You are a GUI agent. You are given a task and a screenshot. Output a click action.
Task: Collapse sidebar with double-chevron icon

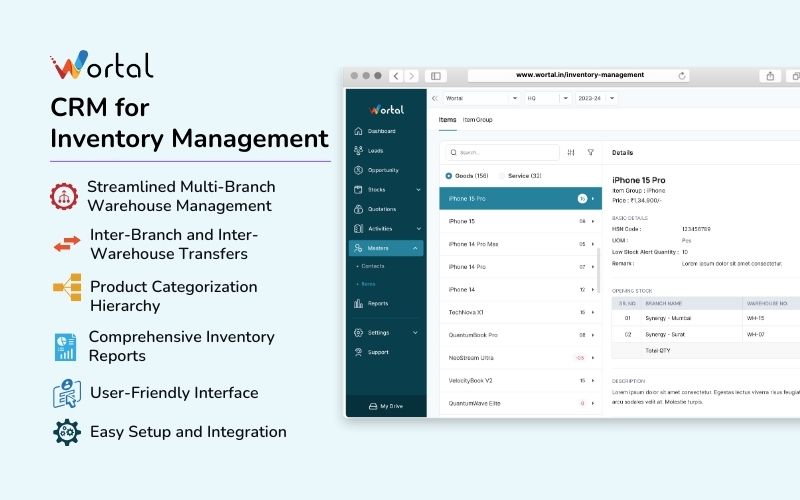[434, 98]
